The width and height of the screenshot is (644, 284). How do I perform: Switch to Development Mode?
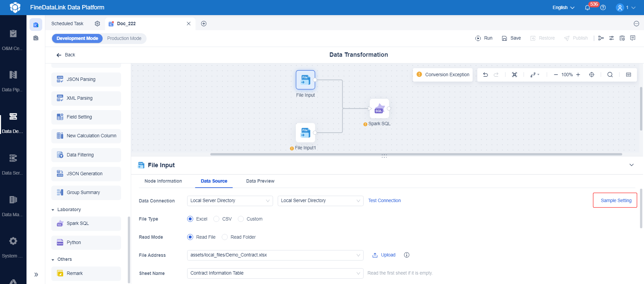77,38
